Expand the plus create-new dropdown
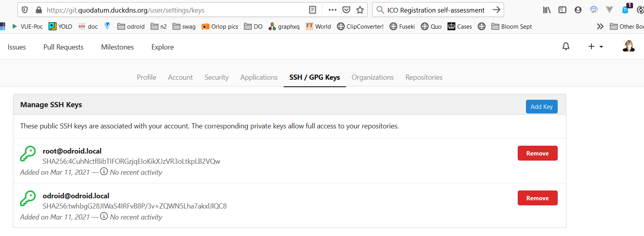 595,47
